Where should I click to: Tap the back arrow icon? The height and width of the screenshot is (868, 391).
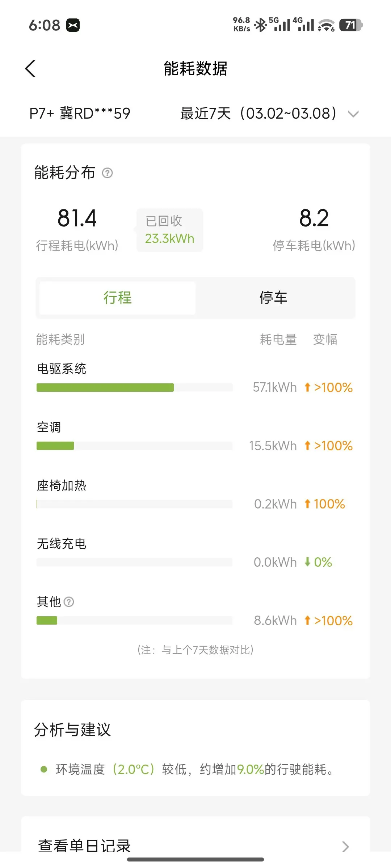tap(30, 68)
